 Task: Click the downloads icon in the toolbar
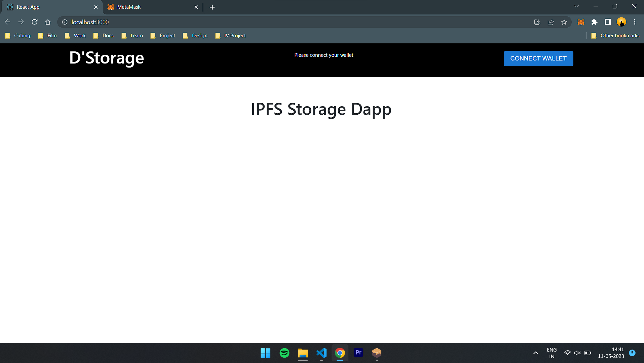coord(537,22)
